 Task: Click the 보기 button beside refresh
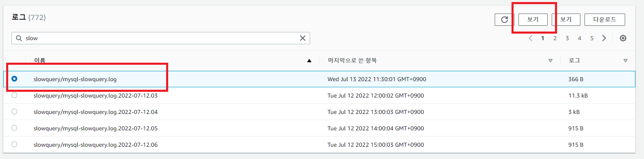point(533,19)
